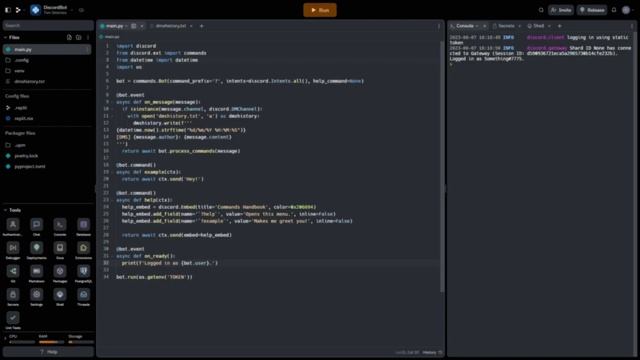Switch to the main.py editor tab
The image size is (640, 360).
coord(114,26)
